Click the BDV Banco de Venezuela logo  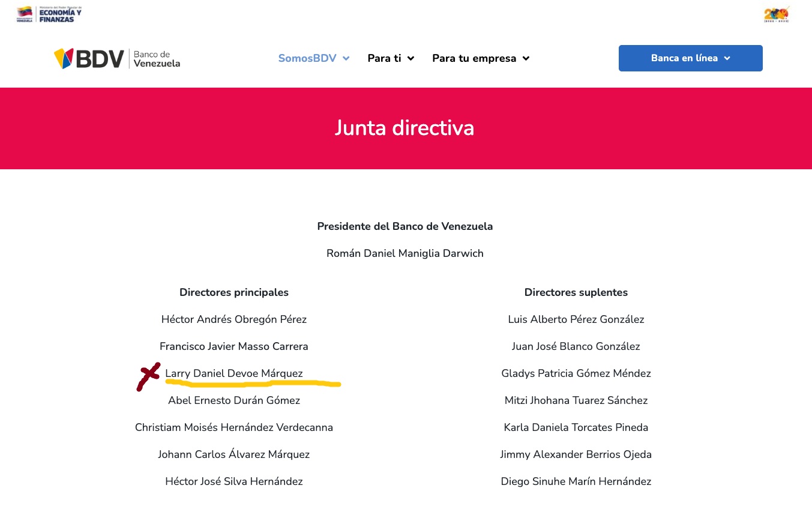(117, 58)
